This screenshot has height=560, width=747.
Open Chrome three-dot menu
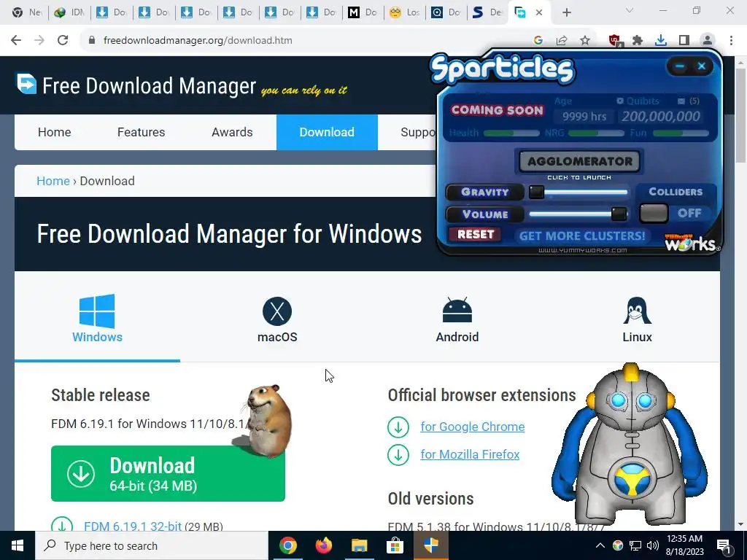pos(731,41)
